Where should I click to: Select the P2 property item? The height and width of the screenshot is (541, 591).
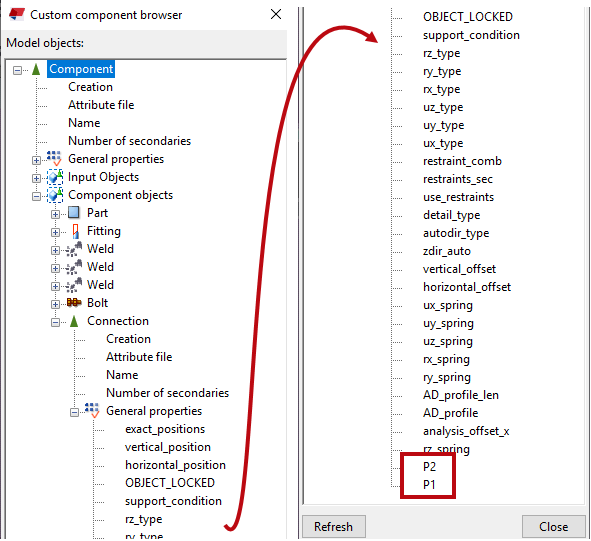click(x=429, y=467)
